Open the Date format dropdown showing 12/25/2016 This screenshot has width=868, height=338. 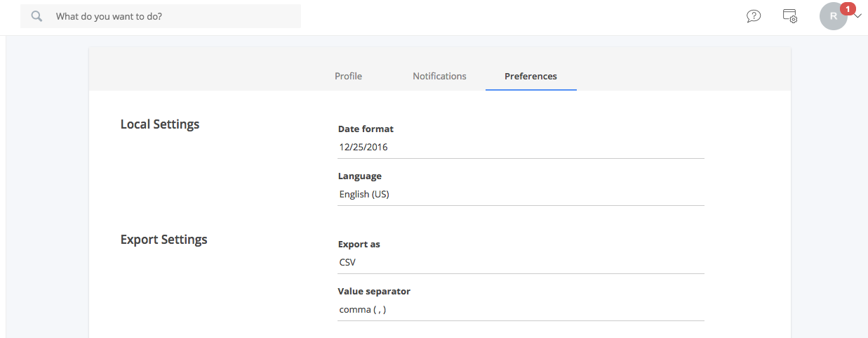coord(521,148)
